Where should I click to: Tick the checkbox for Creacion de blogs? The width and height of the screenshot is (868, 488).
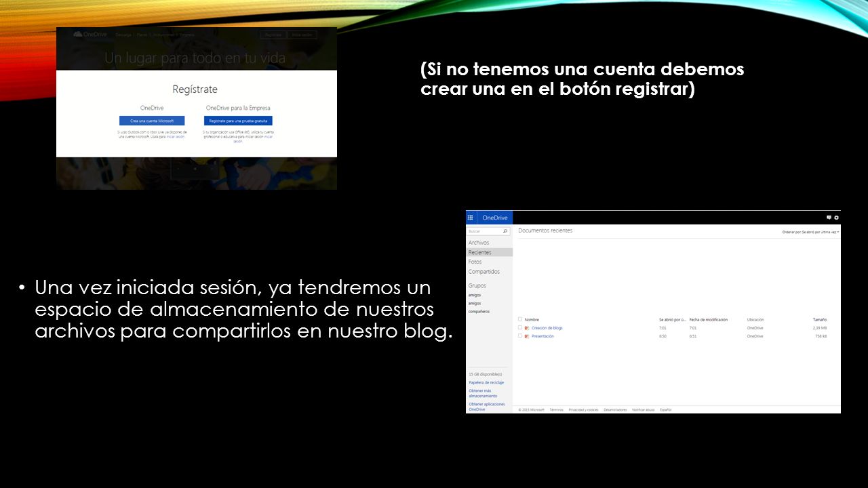coord(520,327)
